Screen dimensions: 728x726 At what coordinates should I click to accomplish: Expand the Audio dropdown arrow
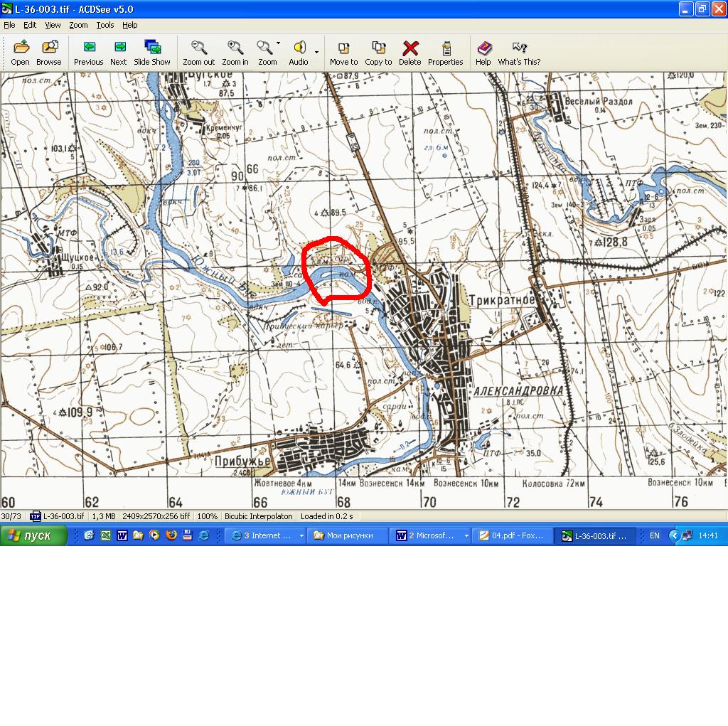tap(316, 52)
